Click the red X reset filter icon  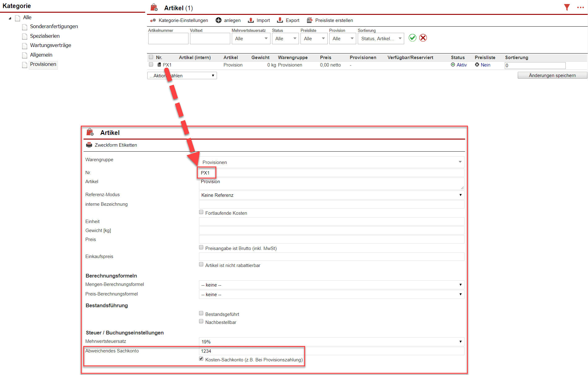[423, 38]
